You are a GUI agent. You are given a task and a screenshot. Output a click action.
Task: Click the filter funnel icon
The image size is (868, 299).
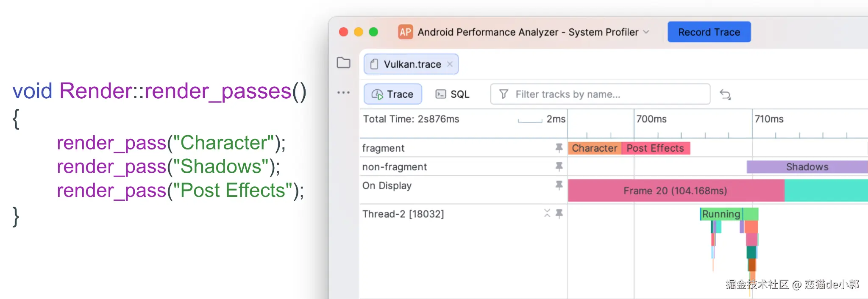(x=504, y=94)
